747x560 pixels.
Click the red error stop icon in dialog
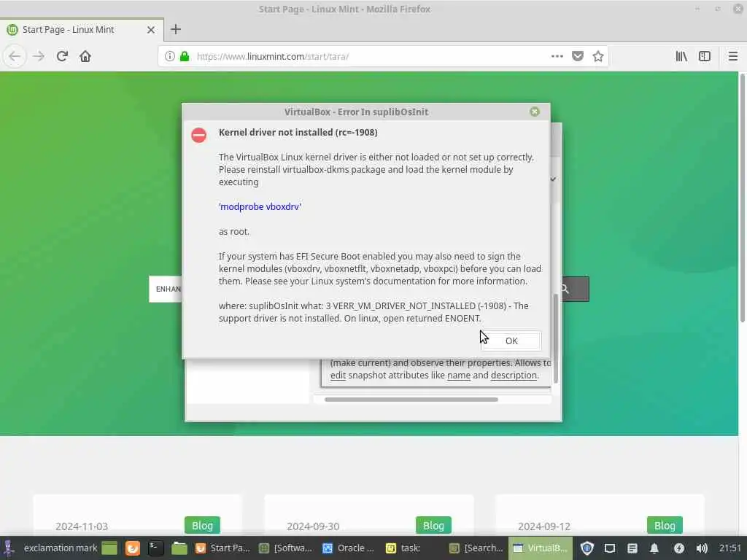(198, 135)
